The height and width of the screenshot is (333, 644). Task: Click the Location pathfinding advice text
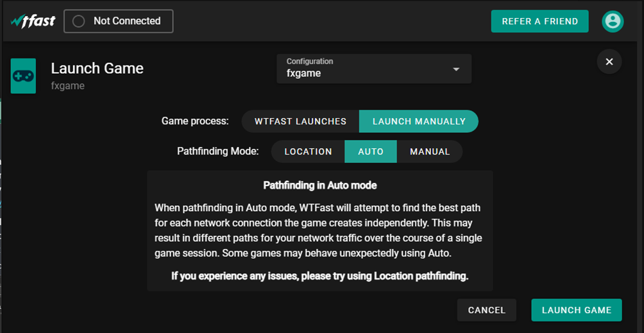[x=319, y=276]
